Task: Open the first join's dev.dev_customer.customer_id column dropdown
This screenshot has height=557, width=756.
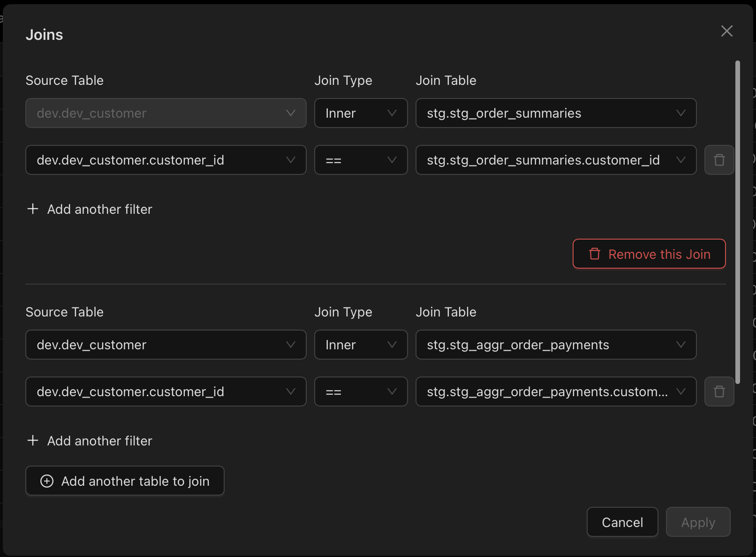Action: pos(166,160)
